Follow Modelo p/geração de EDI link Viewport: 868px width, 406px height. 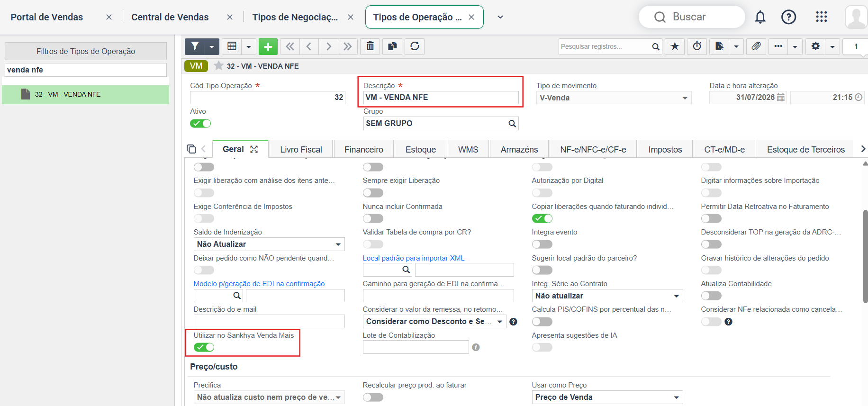tap(259, 284)
